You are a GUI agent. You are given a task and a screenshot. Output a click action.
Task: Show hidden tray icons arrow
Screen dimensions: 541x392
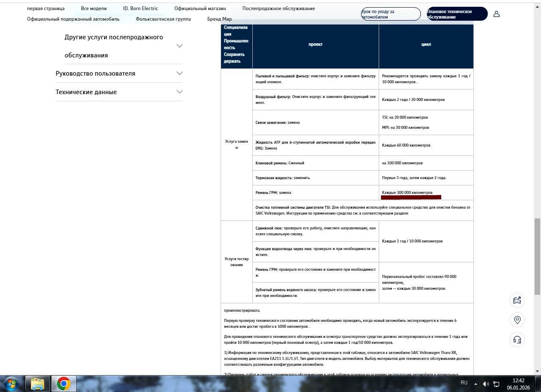[475, 384]
